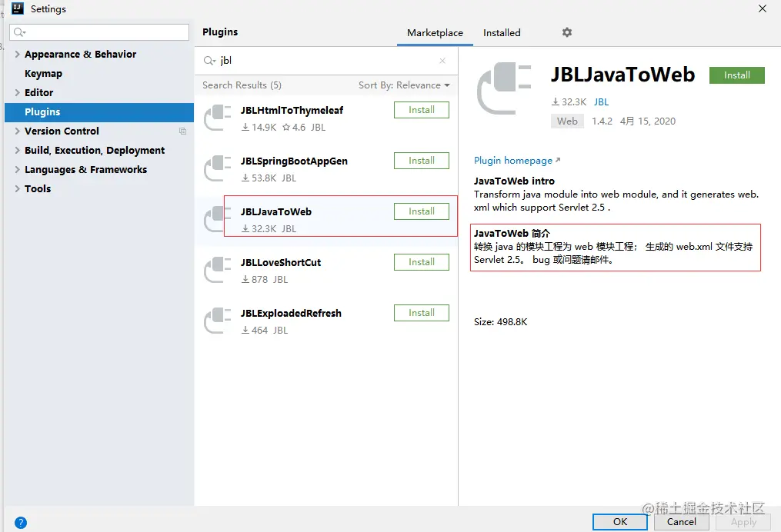Viewport: 781px width, 532px height.
Task: Switch to Installed tab
Action: click(x=502, y=33)
